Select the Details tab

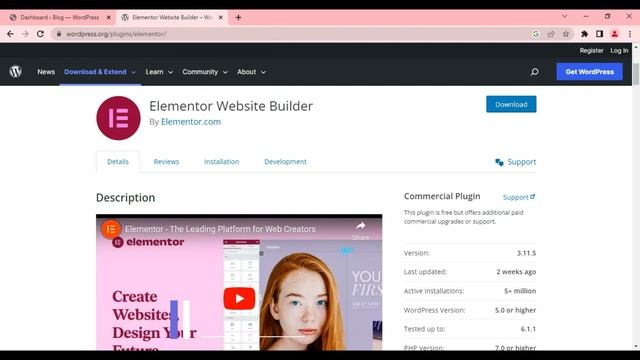118,162
